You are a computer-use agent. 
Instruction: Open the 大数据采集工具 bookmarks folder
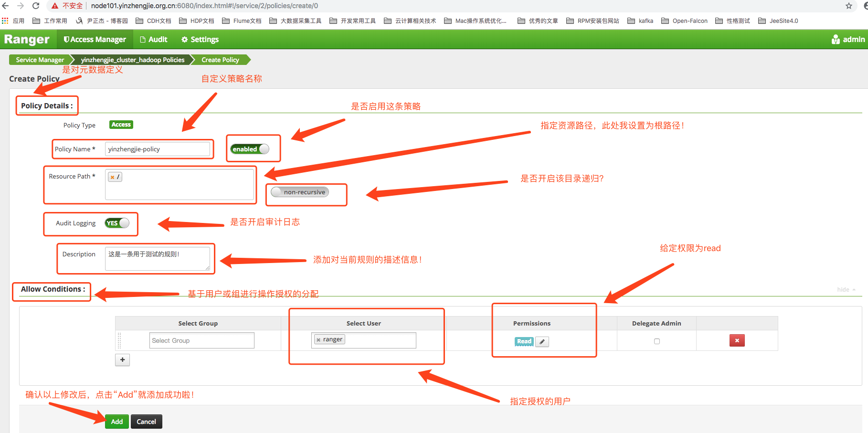tap(296, 21)
